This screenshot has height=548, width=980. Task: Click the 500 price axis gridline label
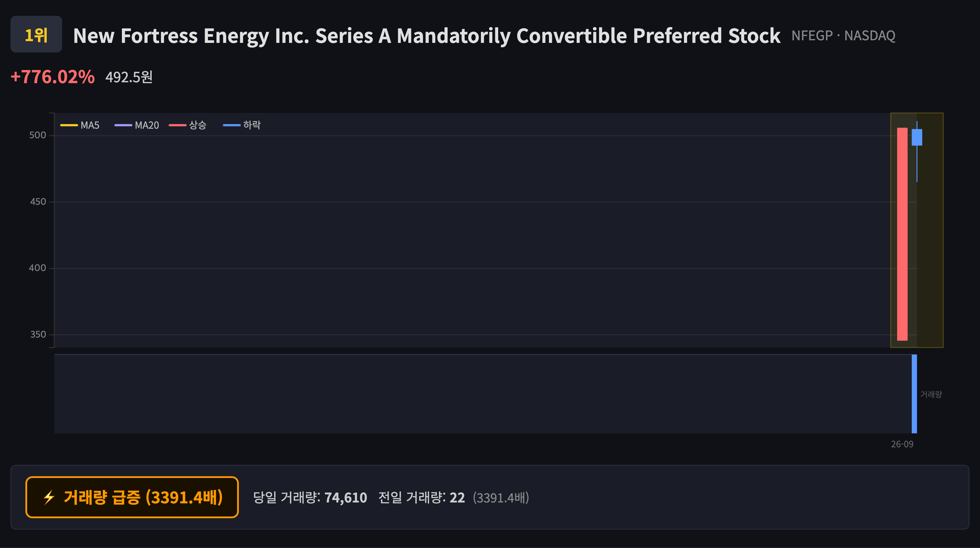click(38, 135)
